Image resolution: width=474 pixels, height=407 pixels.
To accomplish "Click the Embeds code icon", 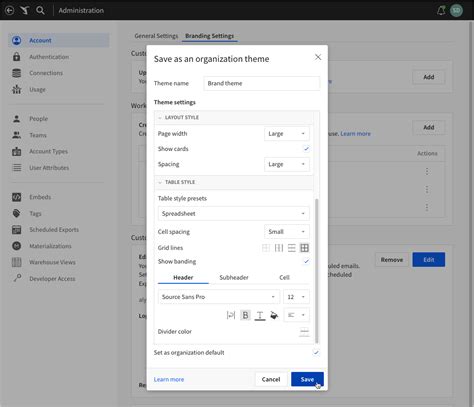I will [17, 197].
